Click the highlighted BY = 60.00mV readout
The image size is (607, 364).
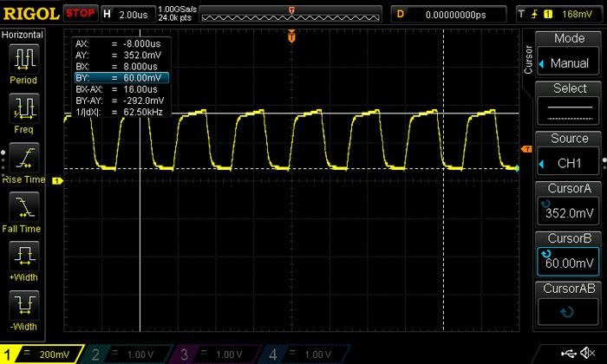tap(121, 78)
